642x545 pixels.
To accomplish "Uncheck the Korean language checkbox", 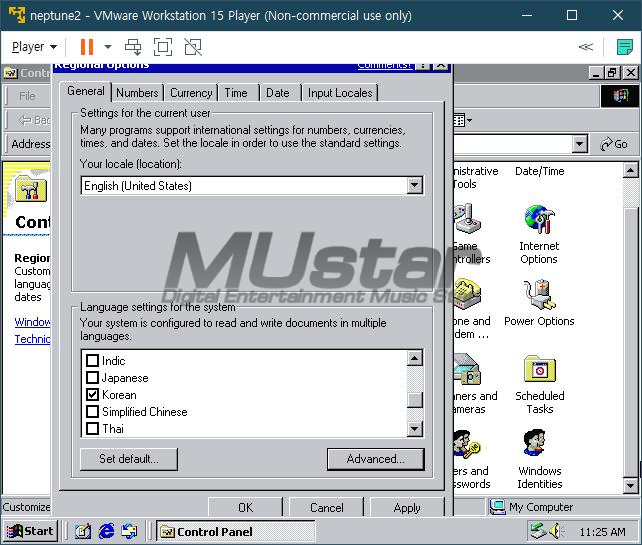I will 93,394.
